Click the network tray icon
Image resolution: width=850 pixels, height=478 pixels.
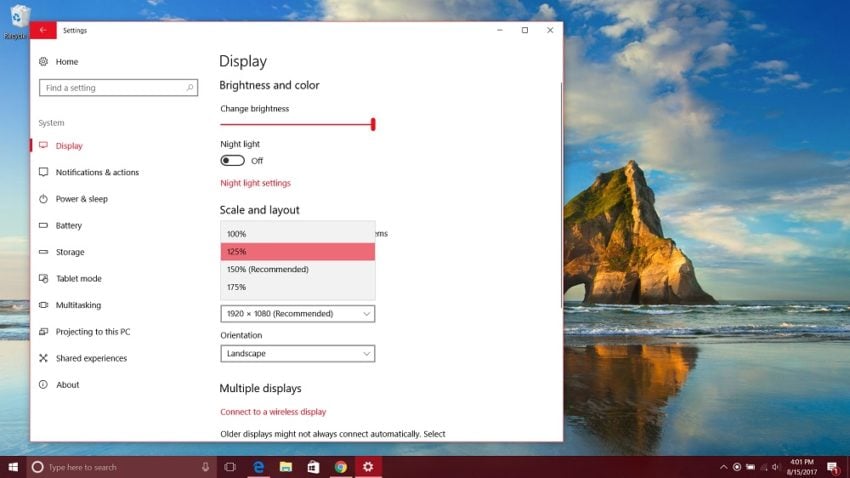click(x=763, y=467)
